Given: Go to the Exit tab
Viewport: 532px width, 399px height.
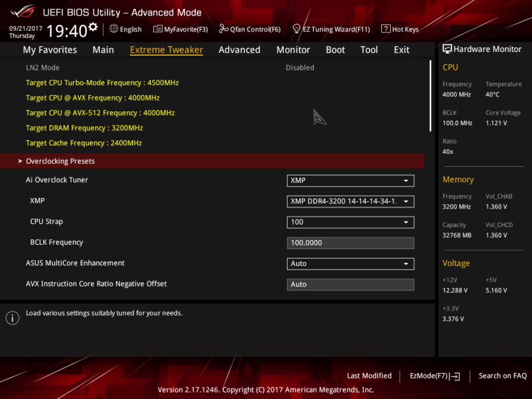Looking at the screenshot, I should [401, 50].
